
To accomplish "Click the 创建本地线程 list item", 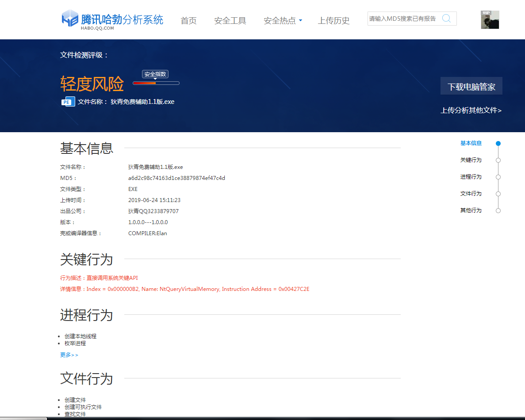I will coord(80,336).
